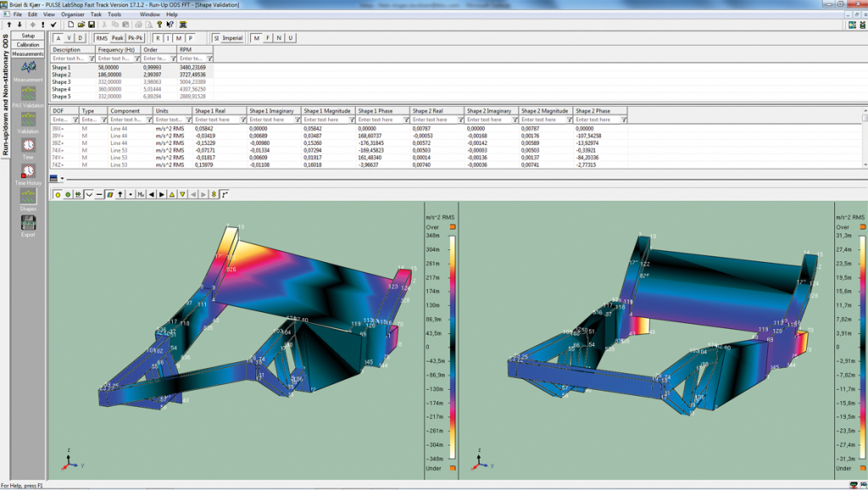Switch units to Imperial
Image resolution: width=868 pixels, height=496 pixels.
(x=232, y=38)
